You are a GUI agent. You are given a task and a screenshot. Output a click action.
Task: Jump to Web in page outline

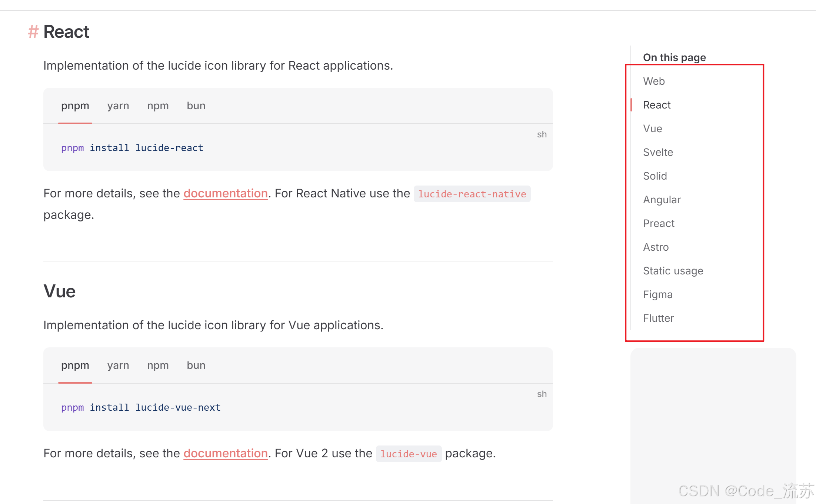pyautogui.click(x=654, y=81)
